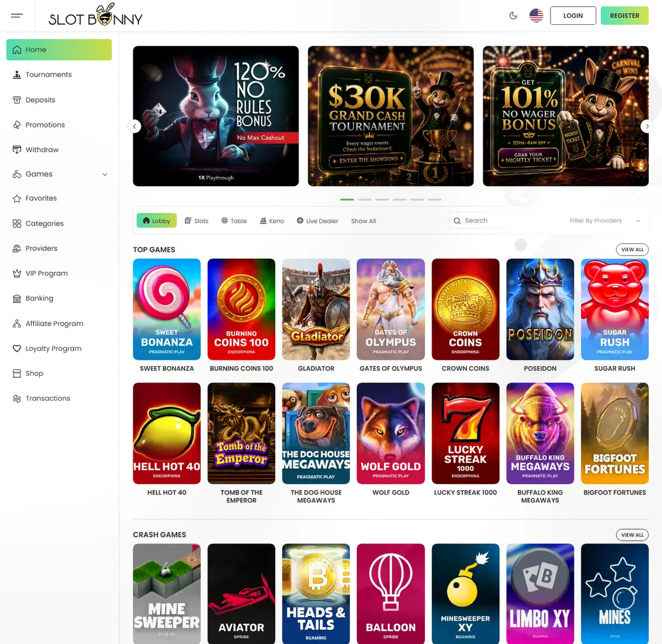Launch Tomb of the Emperor game
This screenshot has height=644, width=662.
coord(241,433)
